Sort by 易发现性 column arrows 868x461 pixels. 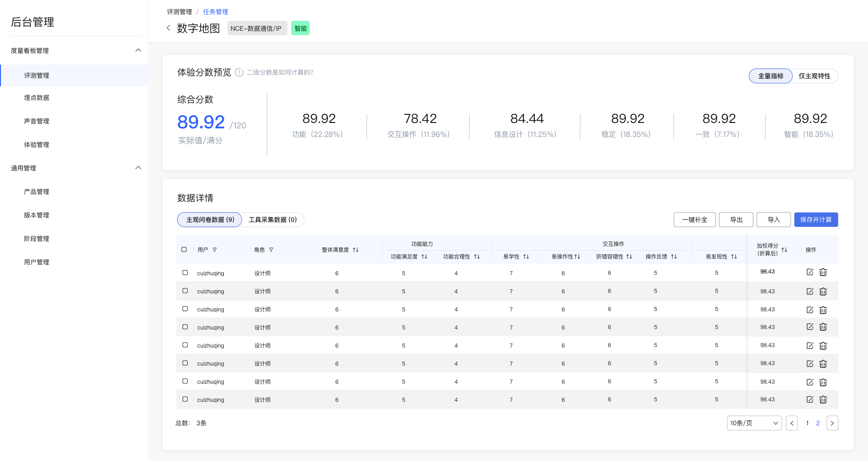734,256
